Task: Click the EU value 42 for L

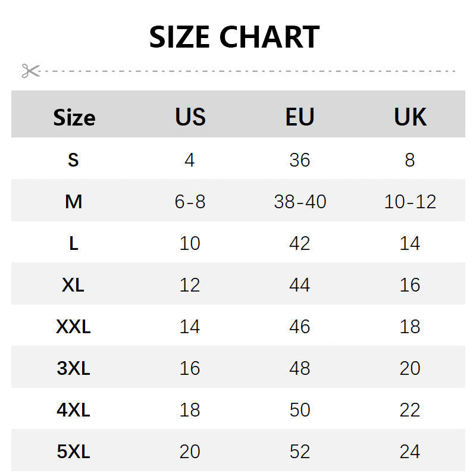Action: click(300, 243)
